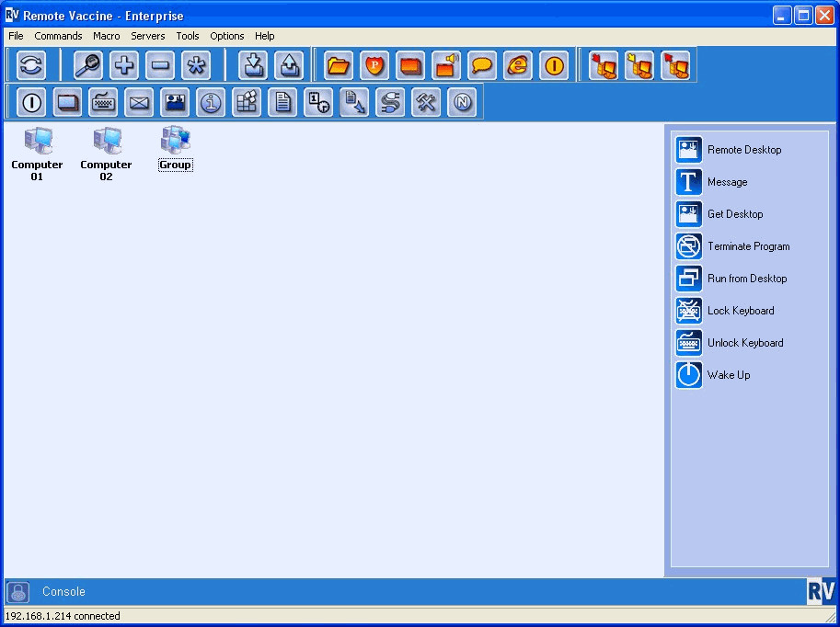
Task: Click the Console lock icon
Action: [18, 592]
